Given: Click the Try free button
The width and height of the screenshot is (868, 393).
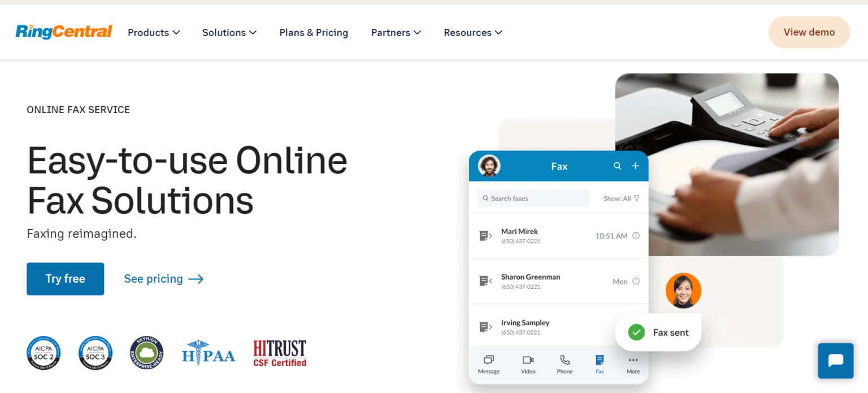Looking at the screenshot, I should coord(65,279).
